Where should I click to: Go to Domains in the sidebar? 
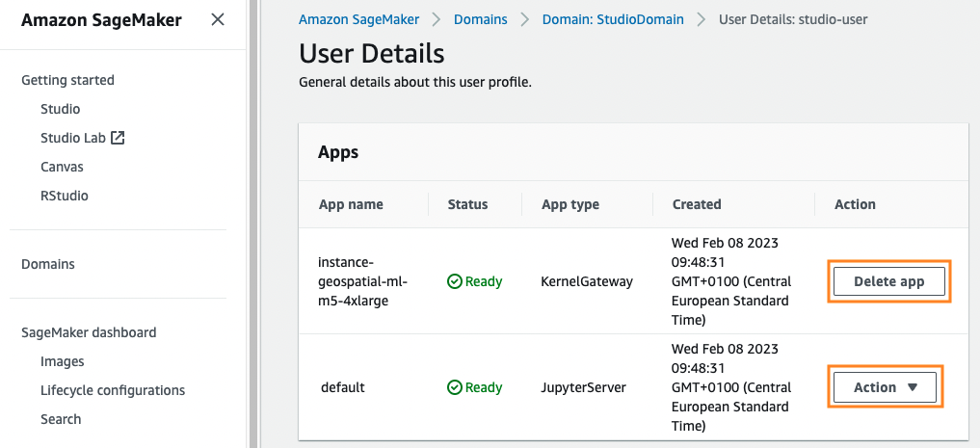pos(48,264)
